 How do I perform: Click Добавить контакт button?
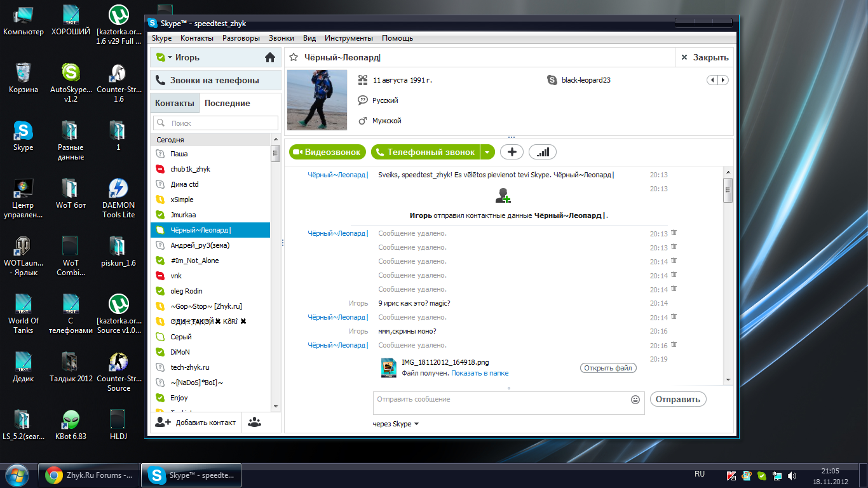pyautogui.click(x=196, y=423)
